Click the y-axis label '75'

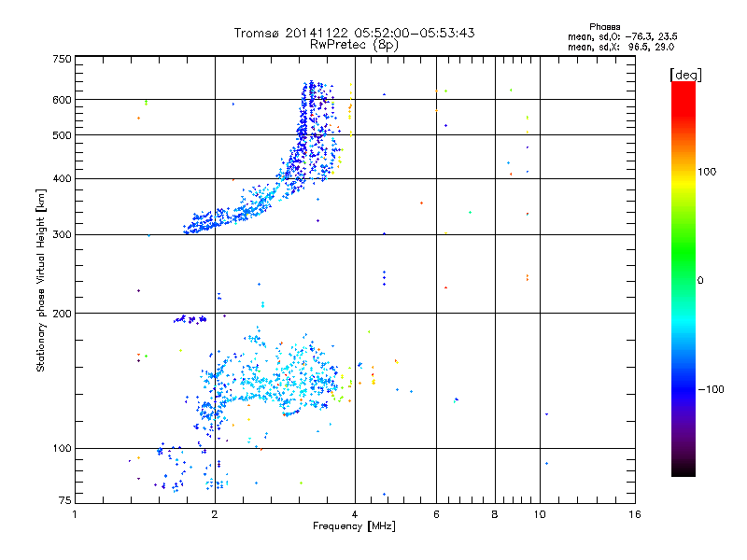coord(65,500)
